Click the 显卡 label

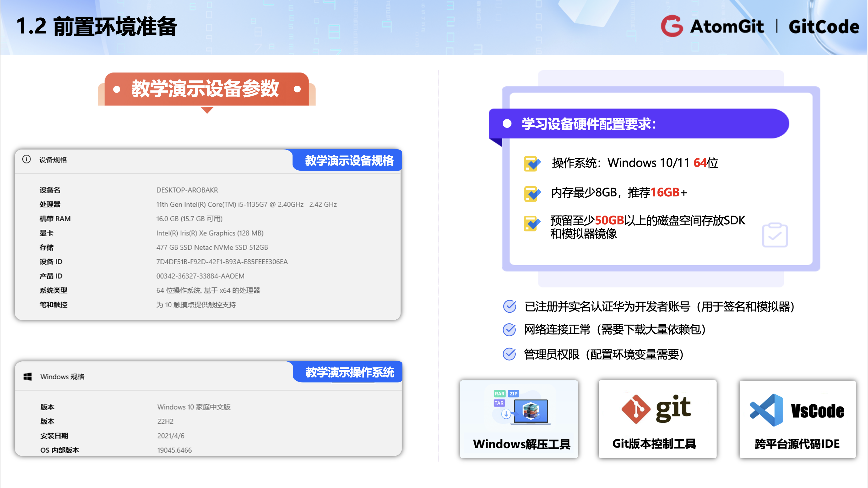point(47,233)
